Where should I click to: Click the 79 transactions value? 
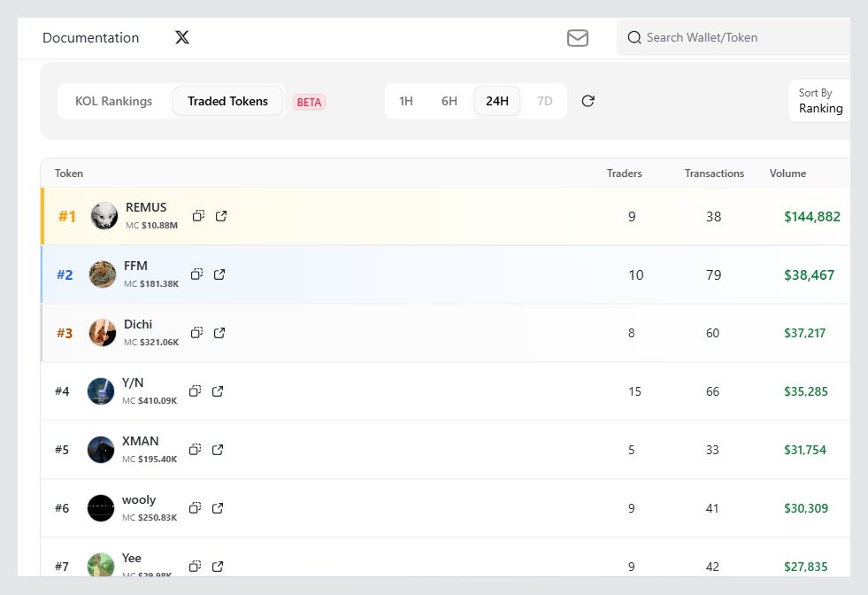(x=713, y=274)
